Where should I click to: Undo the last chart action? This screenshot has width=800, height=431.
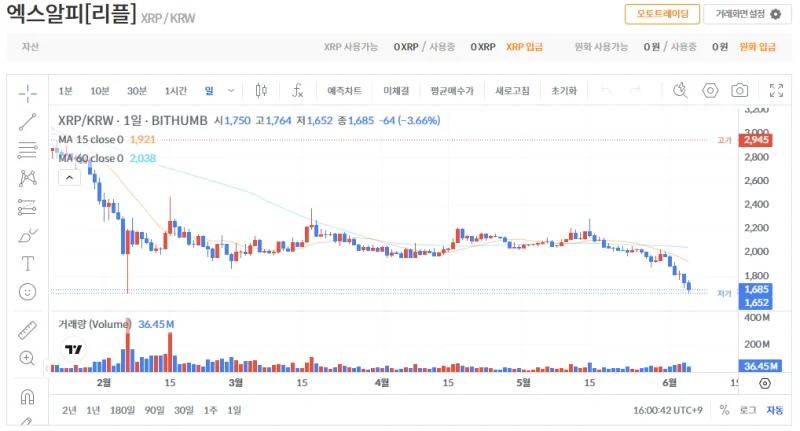pos(606,91)
